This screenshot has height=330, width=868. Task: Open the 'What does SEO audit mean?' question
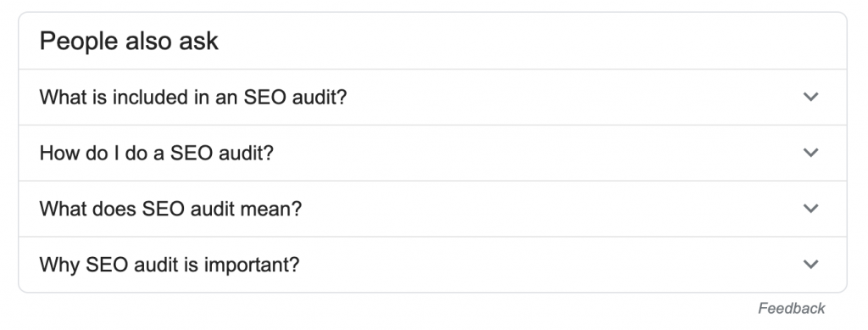pos(170,209)
